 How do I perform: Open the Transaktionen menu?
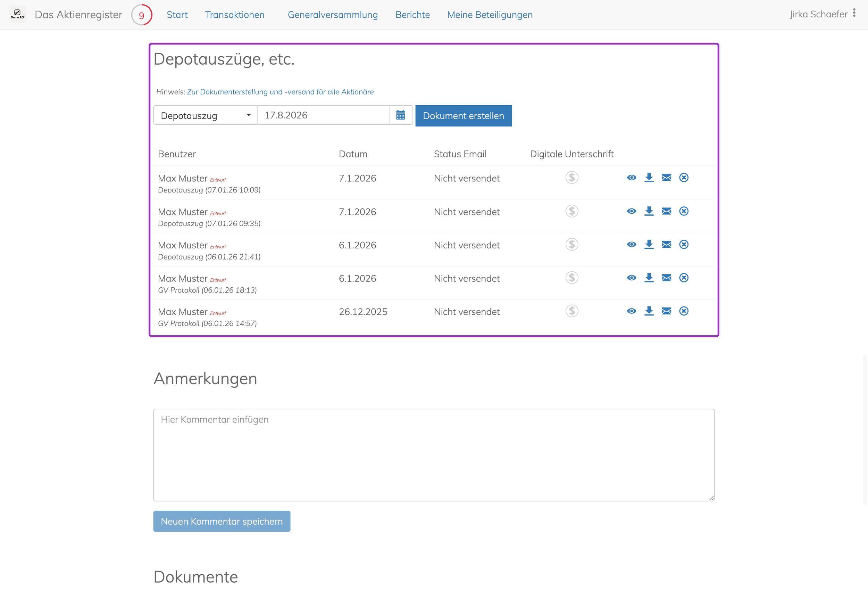pyautogui.click(x=234, y=15)
